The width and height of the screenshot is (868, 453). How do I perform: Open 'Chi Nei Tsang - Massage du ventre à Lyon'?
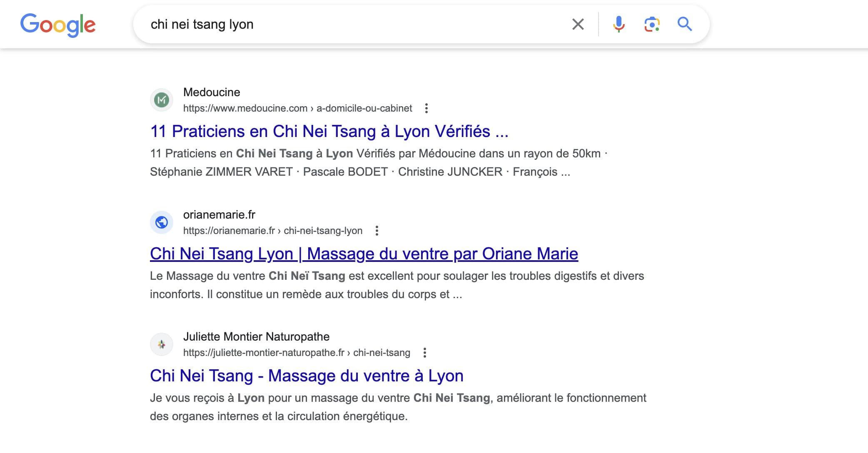[307, 376]
